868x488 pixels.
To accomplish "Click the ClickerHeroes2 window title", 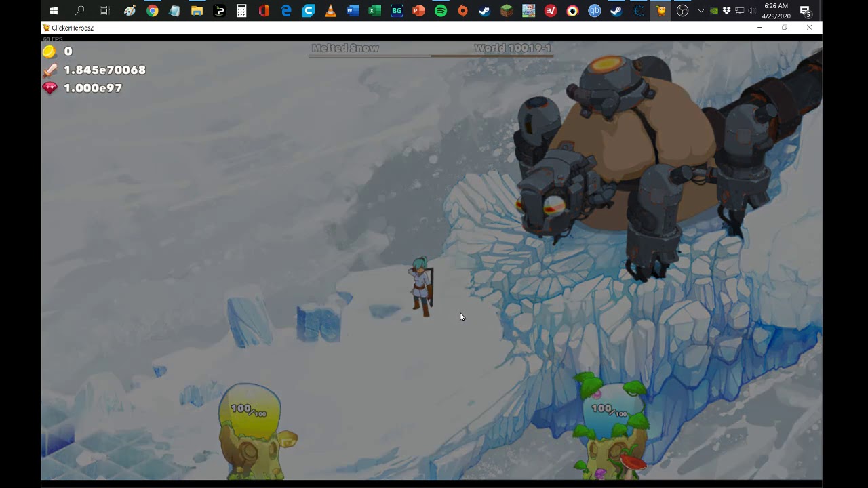I will [x=73, y=28].
